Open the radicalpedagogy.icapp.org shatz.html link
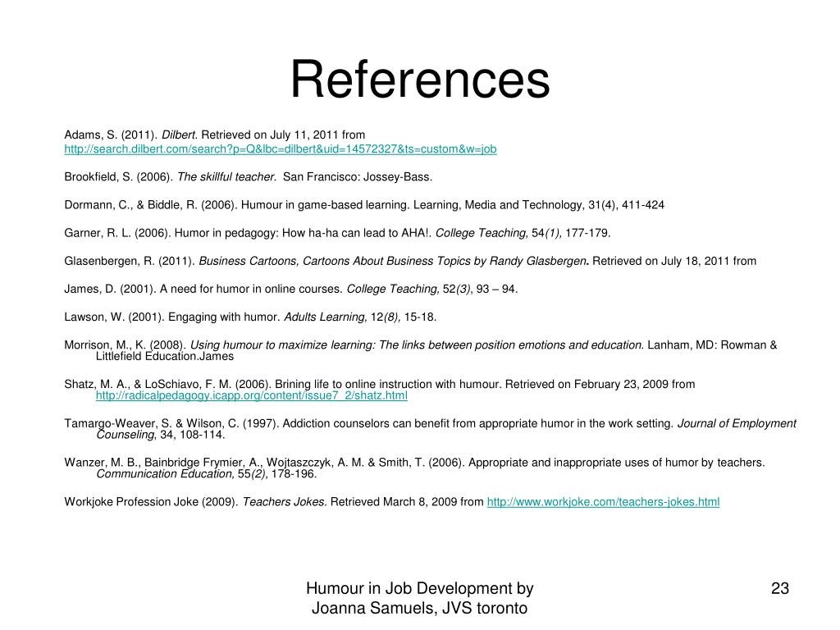The height and width of the screenshot is (630, 840). [251, 396]
